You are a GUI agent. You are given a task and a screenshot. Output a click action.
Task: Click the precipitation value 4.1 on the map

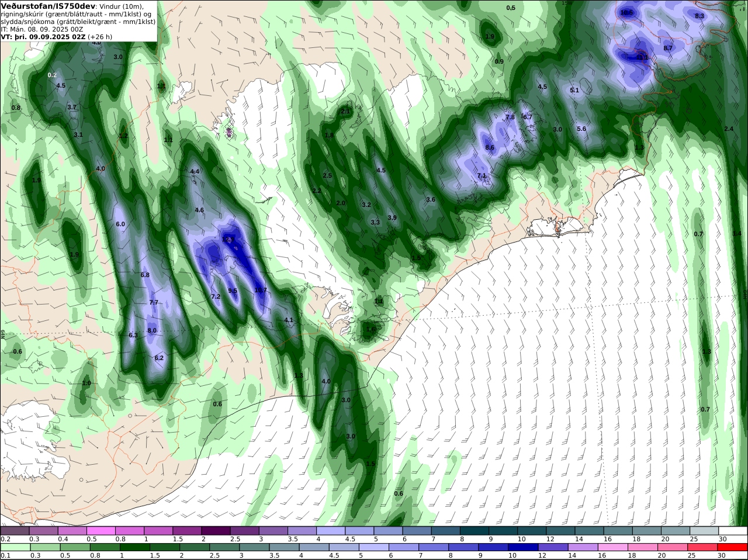pyautogui.click(x=289, y=320)
